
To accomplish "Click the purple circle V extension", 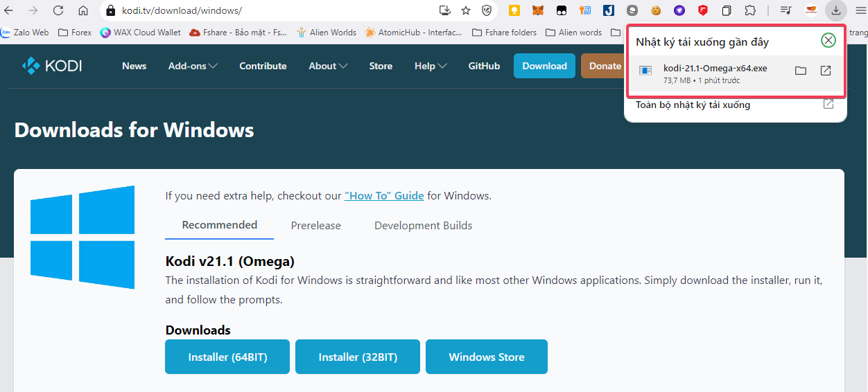I will coord(679,10).
